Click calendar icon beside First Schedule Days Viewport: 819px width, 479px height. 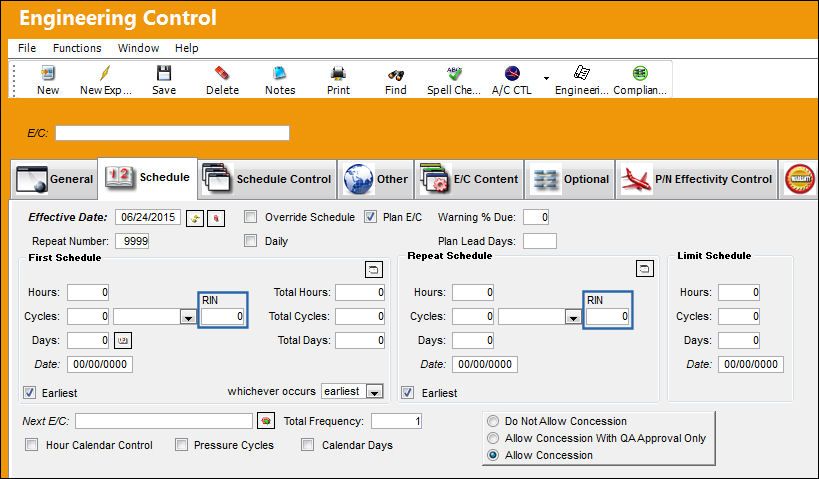point(123,341)
